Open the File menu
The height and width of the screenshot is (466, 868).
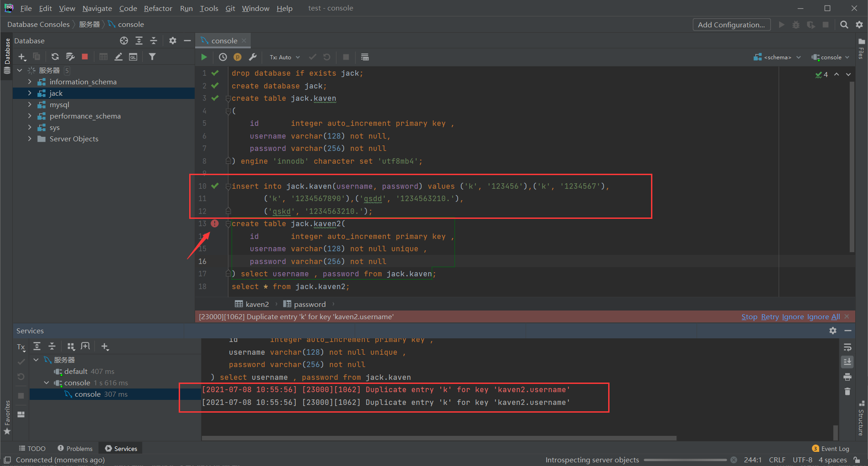coord(26,8)
